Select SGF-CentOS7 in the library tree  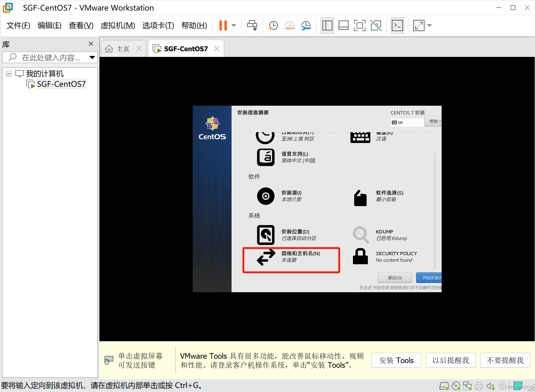click(61, 84)
